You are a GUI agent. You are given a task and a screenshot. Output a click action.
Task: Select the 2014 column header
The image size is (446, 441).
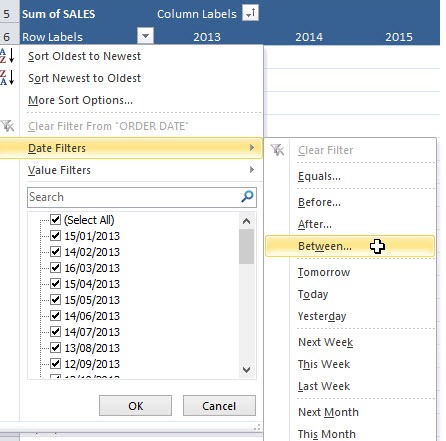309,37
